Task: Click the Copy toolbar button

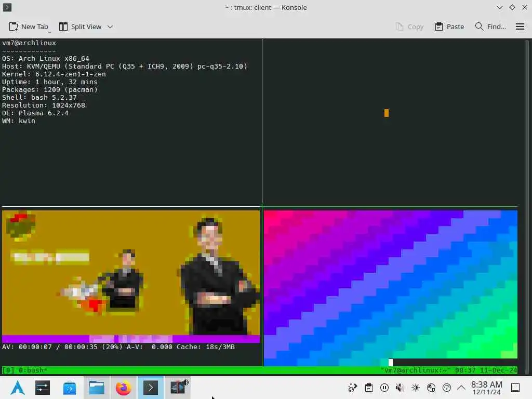Action: coord(409,26)
